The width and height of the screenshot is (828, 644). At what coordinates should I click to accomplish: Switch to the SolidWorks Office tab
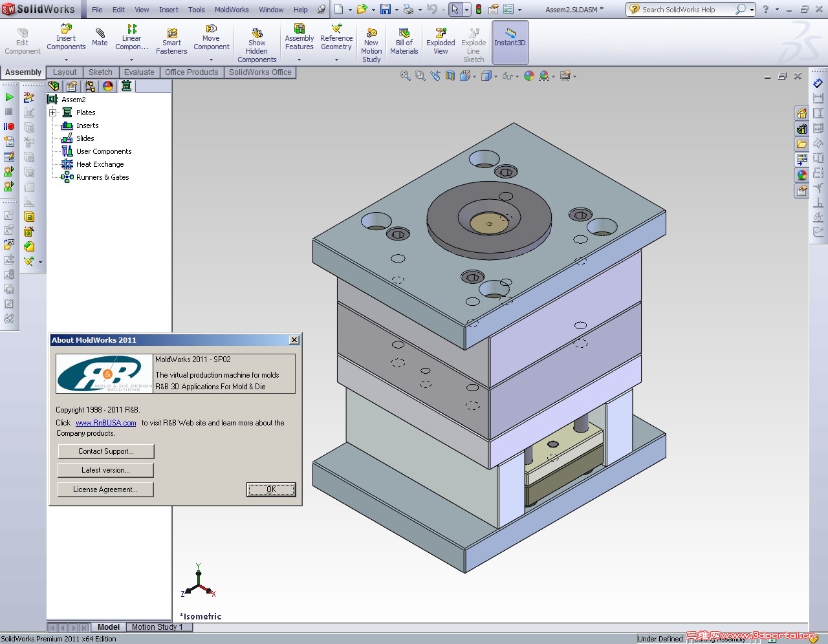point(260,72)
